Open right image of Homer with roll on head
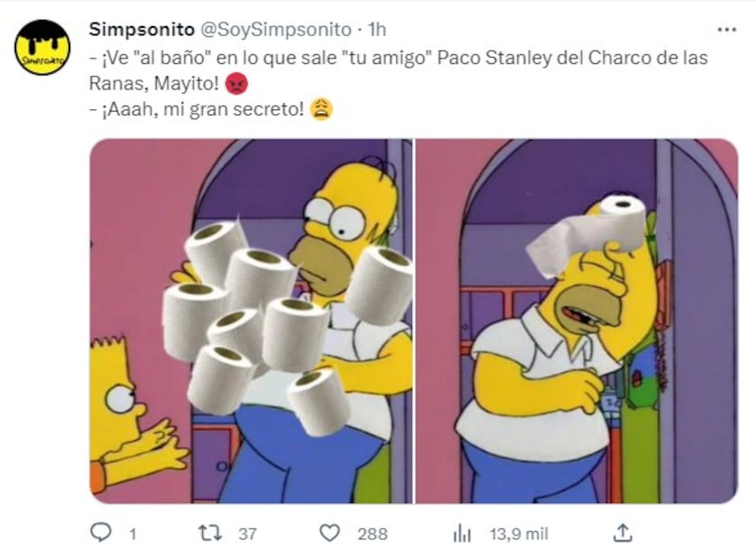The width and height of the screenshot is (756, 559). coord(576,321)
